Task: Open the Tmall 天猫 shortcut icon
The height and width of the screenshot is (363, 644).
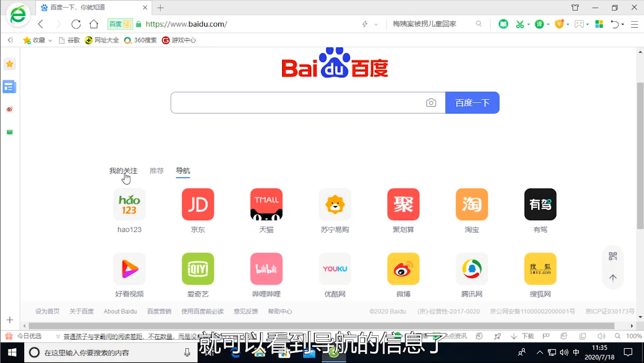Action: 266,204
